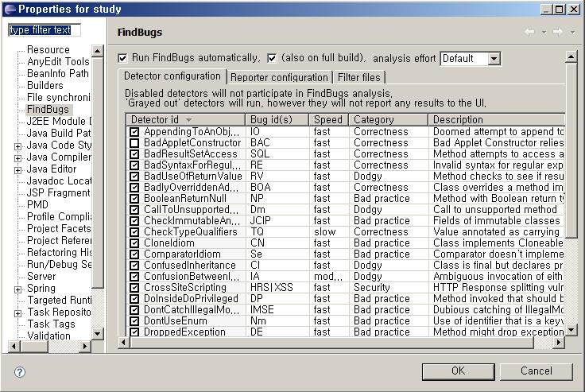
Task: Switch to the Reporter configuration tab
Action: pos(279,77)
